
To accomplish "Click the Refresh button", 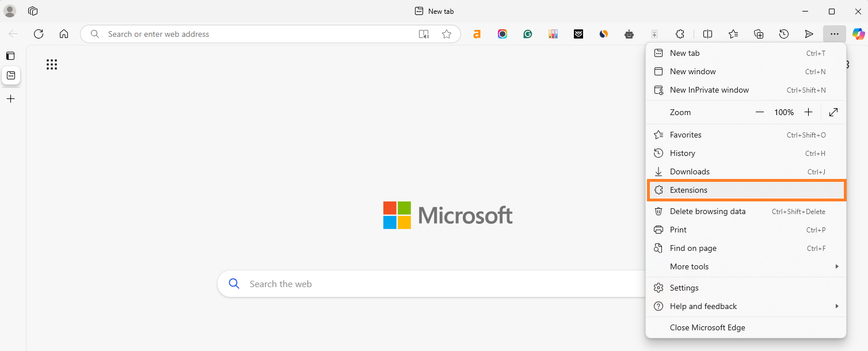I will tap(39, 34).
